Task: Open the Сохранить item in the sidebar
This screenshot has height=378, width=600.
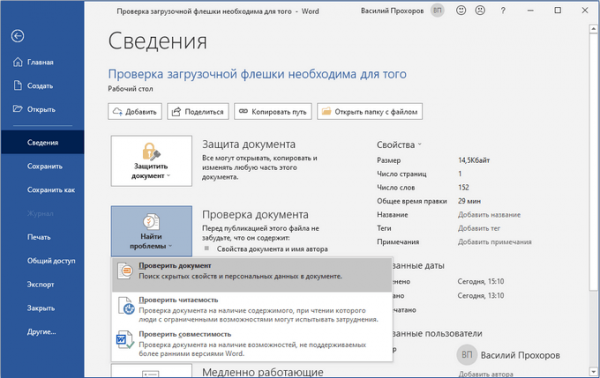Action: 42,166
